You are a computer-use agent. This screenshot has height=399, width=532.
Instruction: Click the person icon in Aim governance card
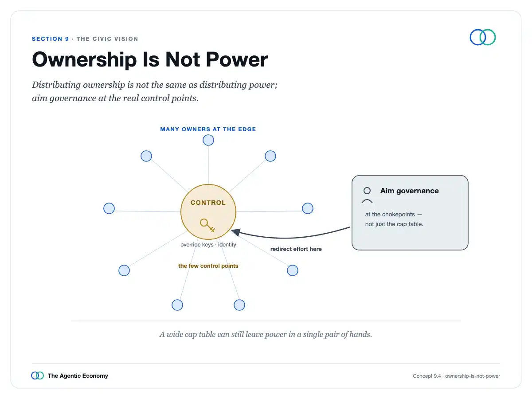[x=367, y=196]
